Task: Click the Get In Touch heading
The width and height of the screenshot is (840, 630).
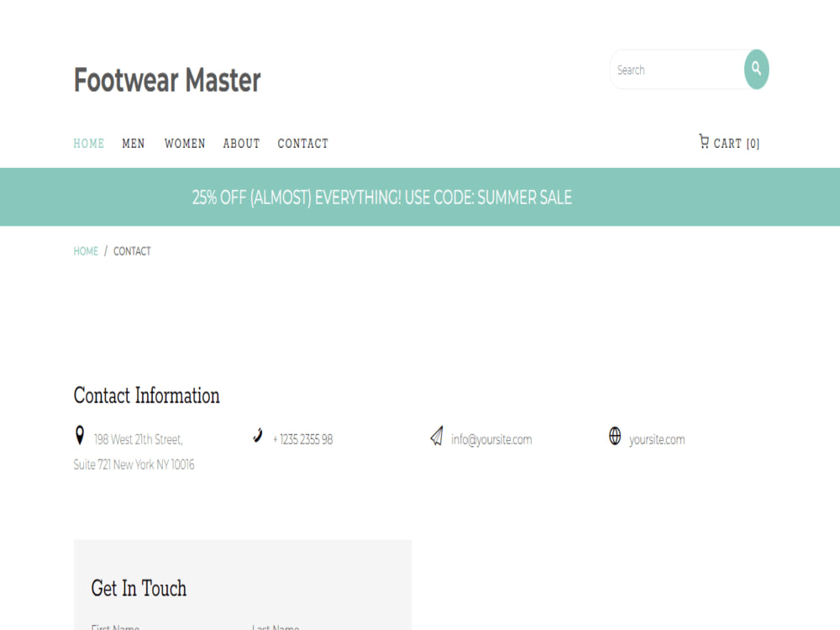Action: pyautogui.click(x=139, y=588)
